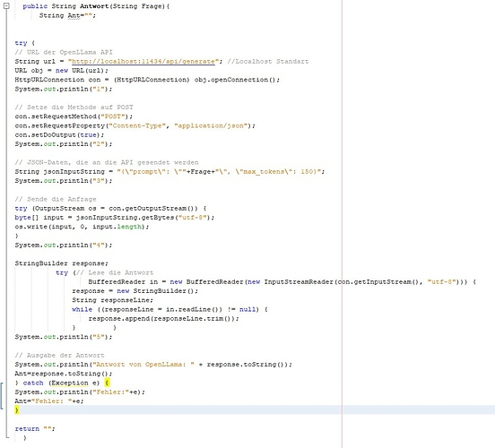Image resolution: width=495 pixels, height=448 pixels.
Task: Click the BufferedReader in declaration line
Action: [282, 281]
